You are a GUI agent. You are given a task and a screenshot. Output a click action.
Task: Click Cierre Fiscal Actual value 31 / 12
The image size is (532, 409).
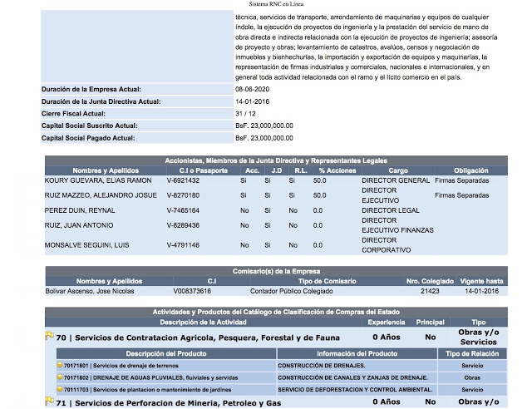[245, 114]
